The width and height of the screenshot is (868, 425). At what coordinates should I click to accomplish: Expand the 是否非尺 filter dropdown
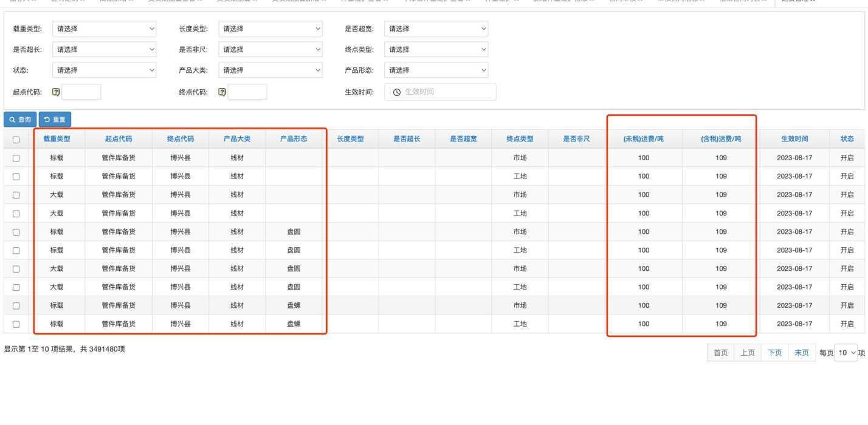(270, 49)
